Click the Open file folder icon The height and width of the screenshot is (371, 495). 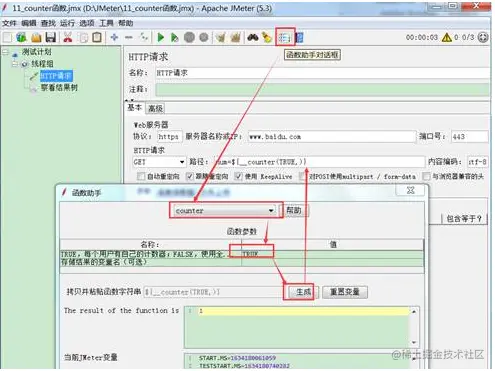pos(36,37)
